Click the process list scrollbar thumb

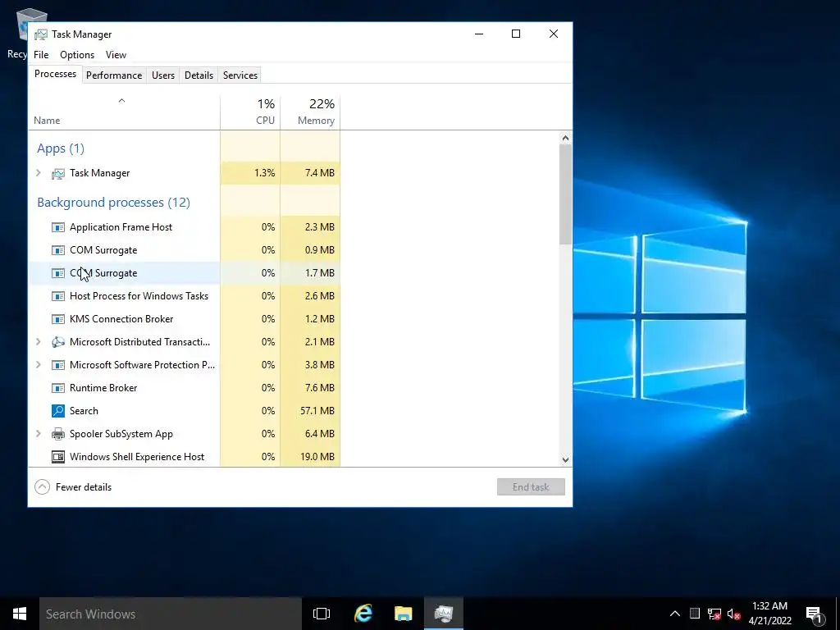(565, 194)
